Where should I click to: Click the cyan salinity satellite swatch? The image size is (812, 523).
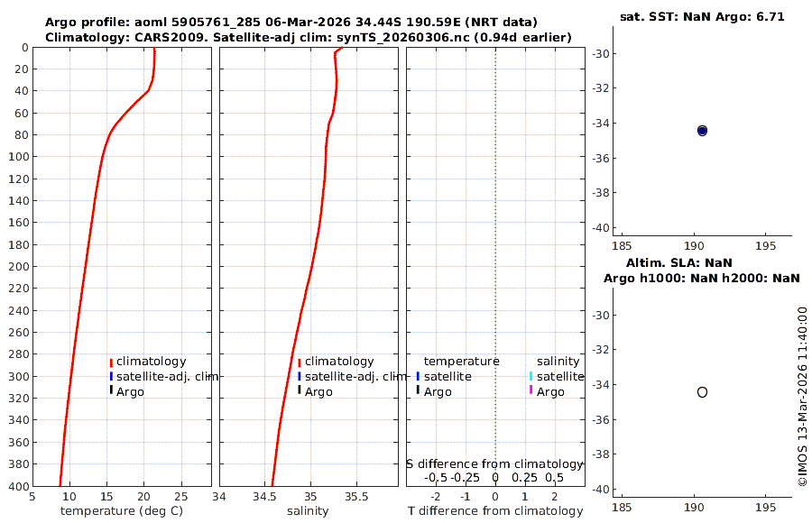[x=531, y=376]
